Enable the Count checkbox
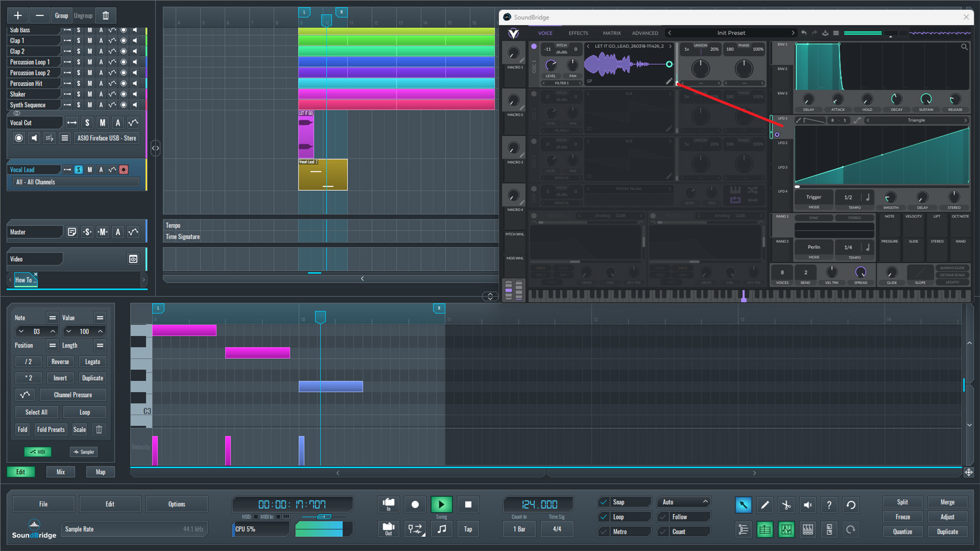The width and height of the screenshot is (980, 551). click(664, 532)
